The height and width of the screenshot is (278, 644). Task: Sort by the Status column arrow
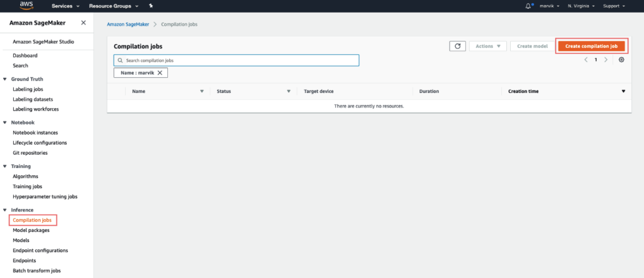click(x=289, y=91)
